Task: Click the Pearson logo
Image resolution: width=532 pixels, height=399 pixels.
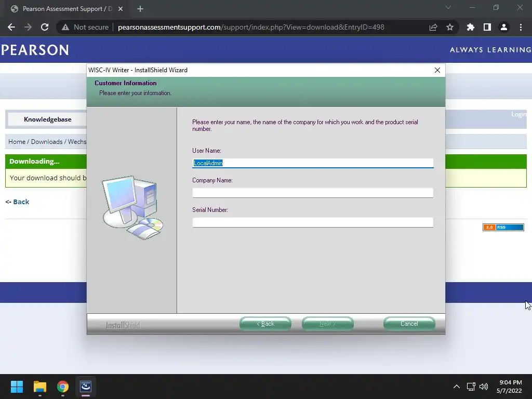Action: tap(35, 50)
